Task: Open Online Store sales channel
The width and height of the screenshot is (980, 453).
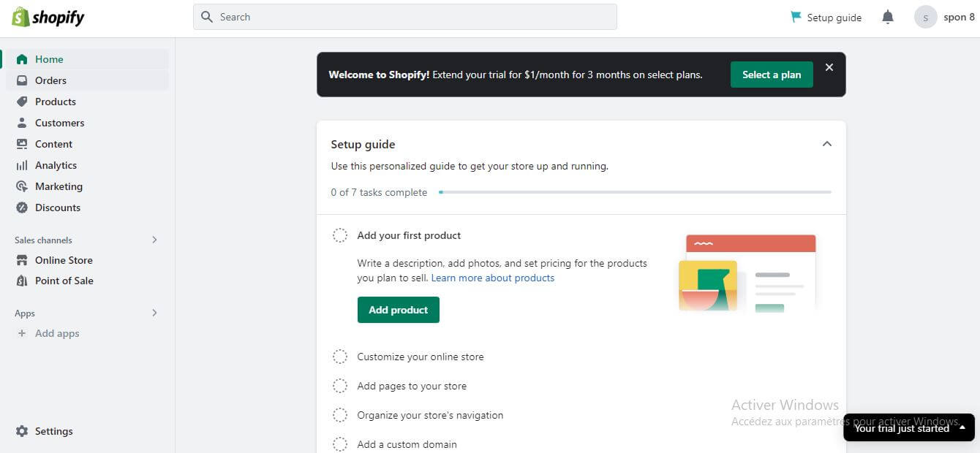Action: tap(64, 260)
